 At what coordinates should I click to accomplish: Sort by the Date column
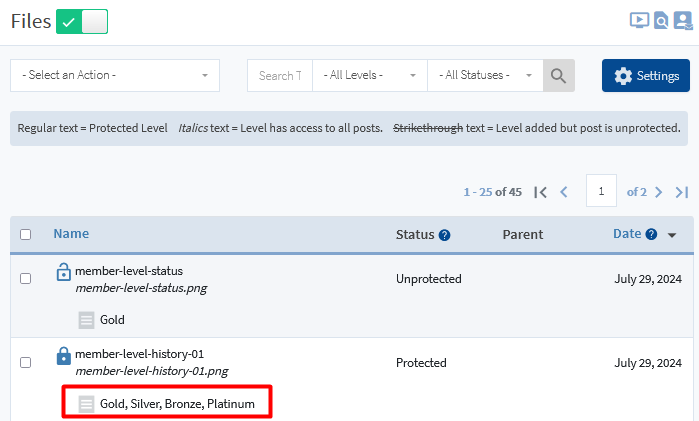tap(627, 234)
